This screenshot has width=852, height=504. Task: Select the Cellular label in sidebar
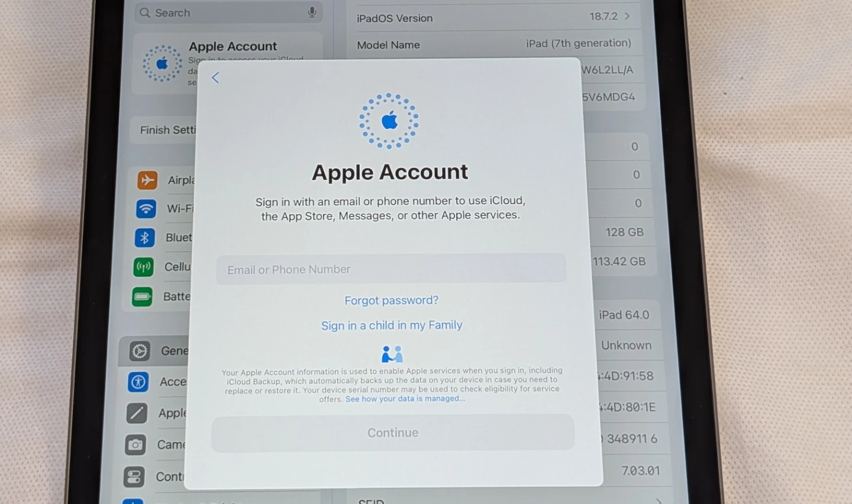coord(177,267)
